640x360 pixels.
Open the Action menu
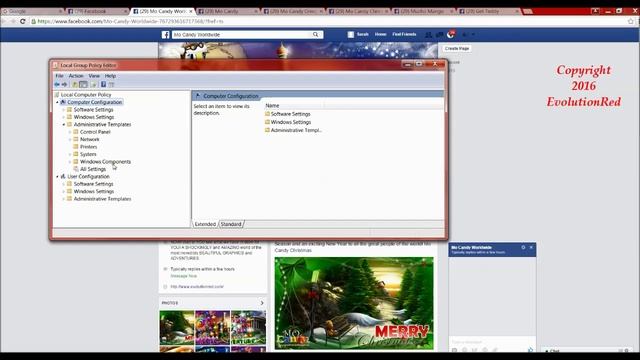point(76,76)
